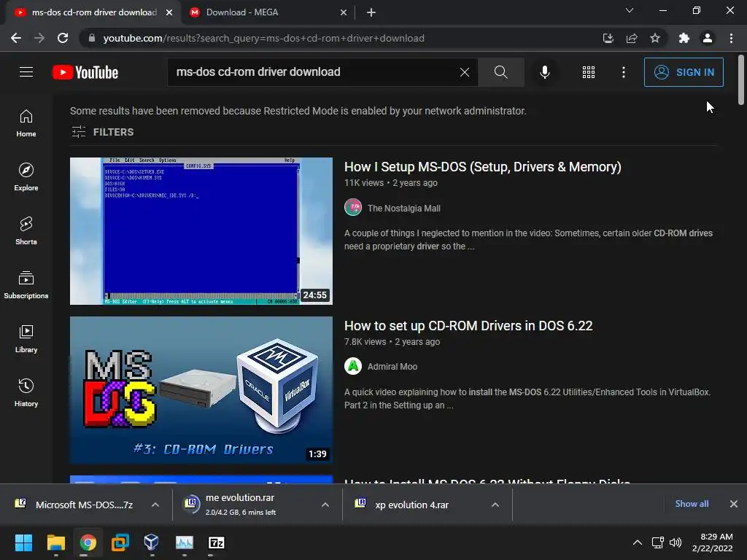Select the ms-dos cd-rom driver download tab

[94, 12]
